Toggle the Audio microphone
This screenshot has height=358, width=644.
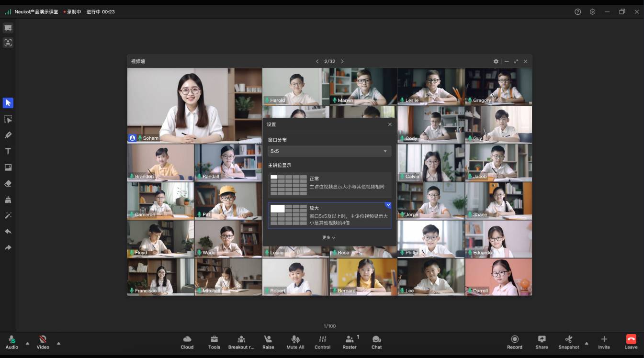[x=12, y=342]
